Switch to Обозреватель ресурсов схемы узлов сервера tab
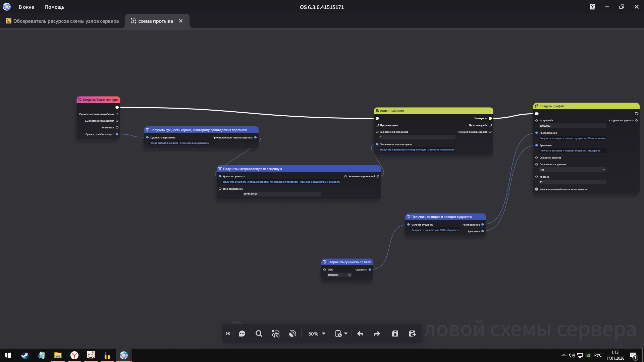644x362 pixels. pyautogui.click(x=62, y=21)
